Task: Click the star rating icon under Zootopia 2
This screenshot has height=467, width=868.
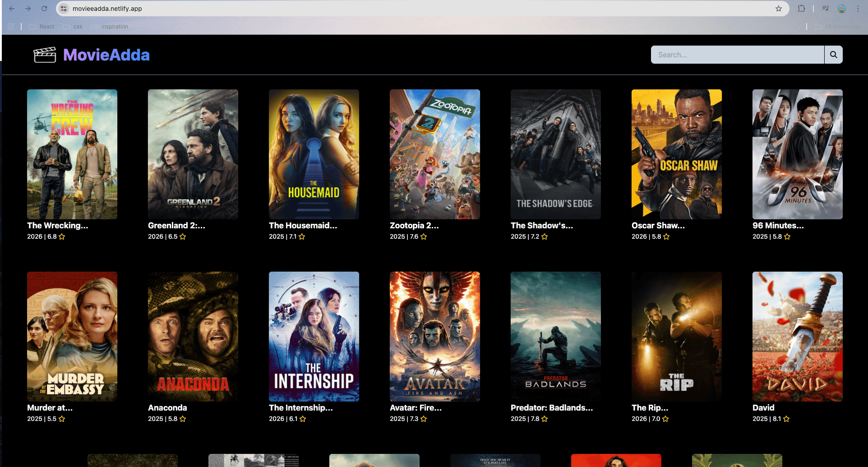Action: tap(424, 237)
